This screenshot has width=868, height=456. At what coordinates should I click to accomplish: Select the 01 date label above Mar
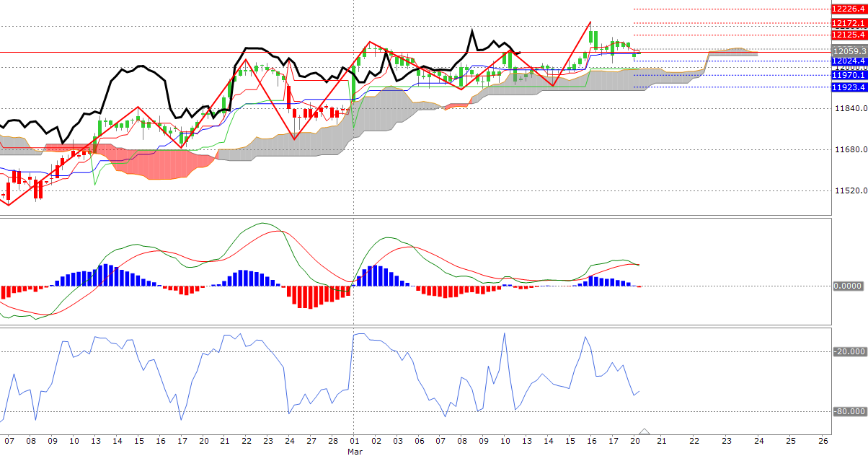(x=354, y=440)
